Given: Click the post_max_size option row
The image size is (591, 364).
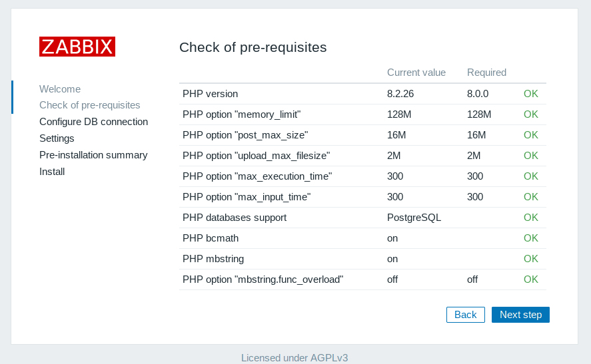Looking at the screenshot, I should tap(245, 135).
